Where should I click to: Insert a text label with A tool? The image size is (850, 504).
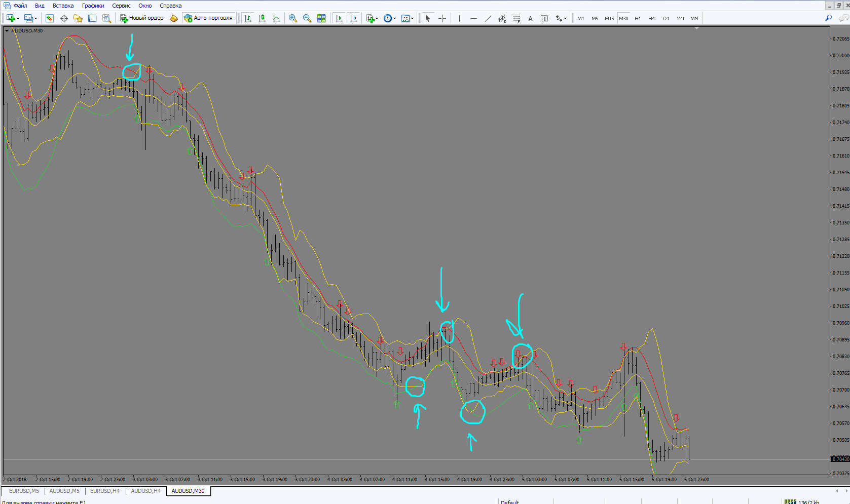(x=530, y=18)
